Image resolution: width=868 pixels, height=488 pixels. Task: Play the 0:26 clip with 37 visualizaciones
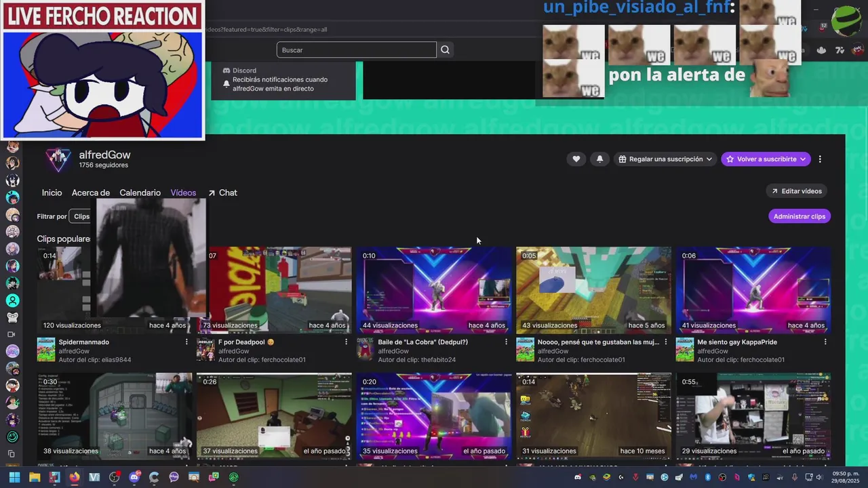coord(274,415)
